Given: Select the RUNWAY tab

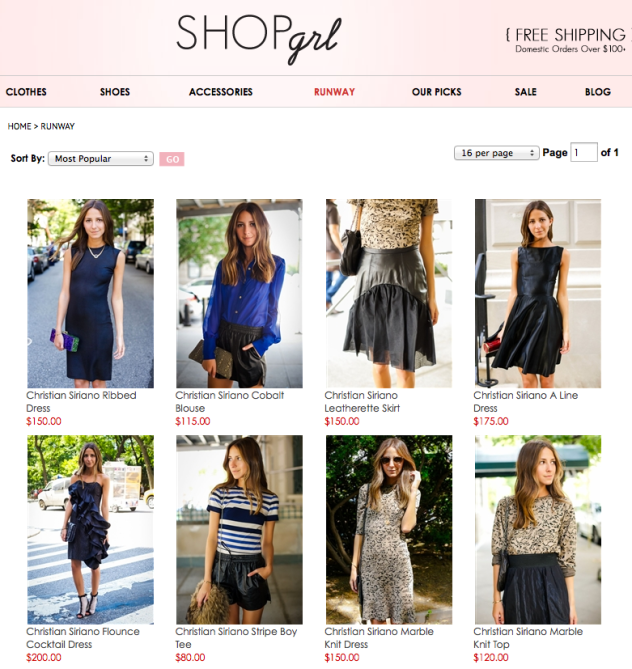Looking at the screenshot, I should pos(334,92).
